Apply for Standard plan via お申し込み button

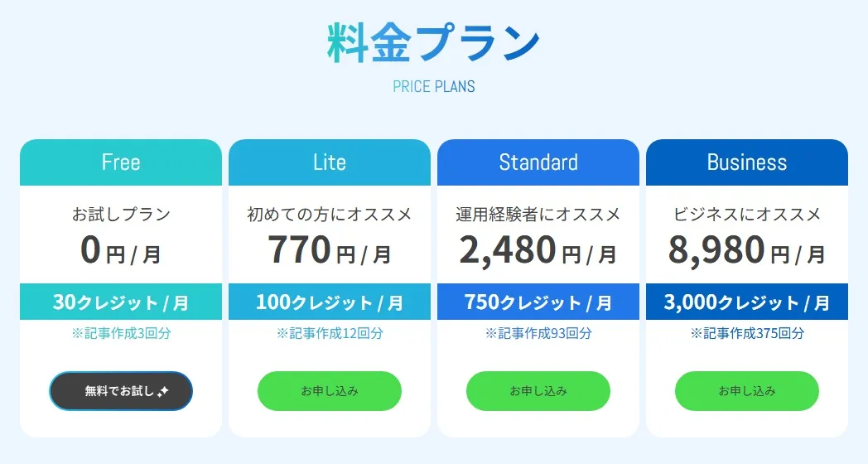[538, 391]
